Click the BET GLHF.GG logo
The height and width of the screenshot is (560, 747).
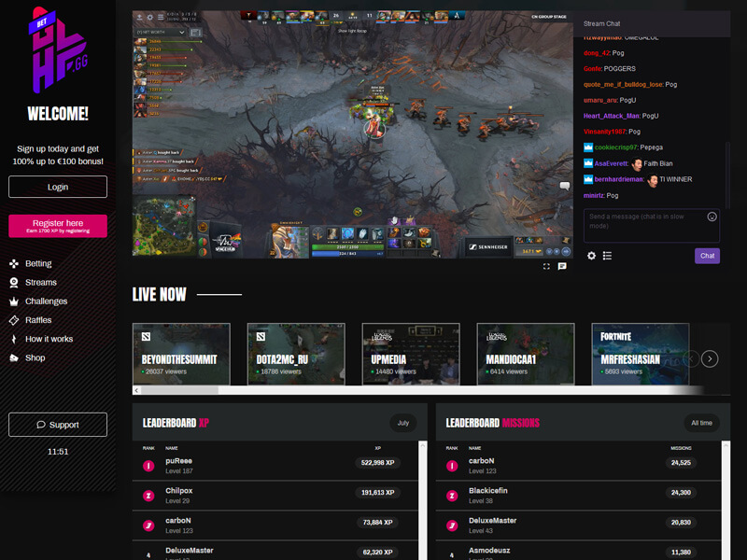58,50
